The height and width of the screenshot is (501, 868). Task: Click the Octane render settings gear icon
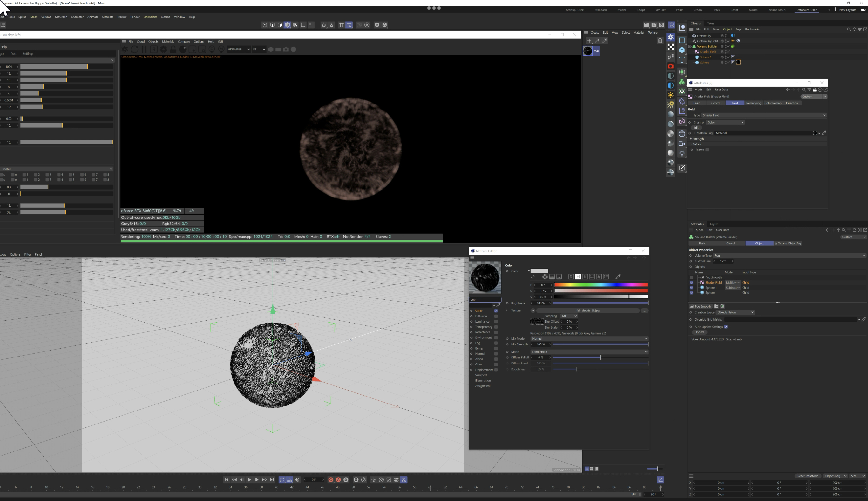point(164,50)
